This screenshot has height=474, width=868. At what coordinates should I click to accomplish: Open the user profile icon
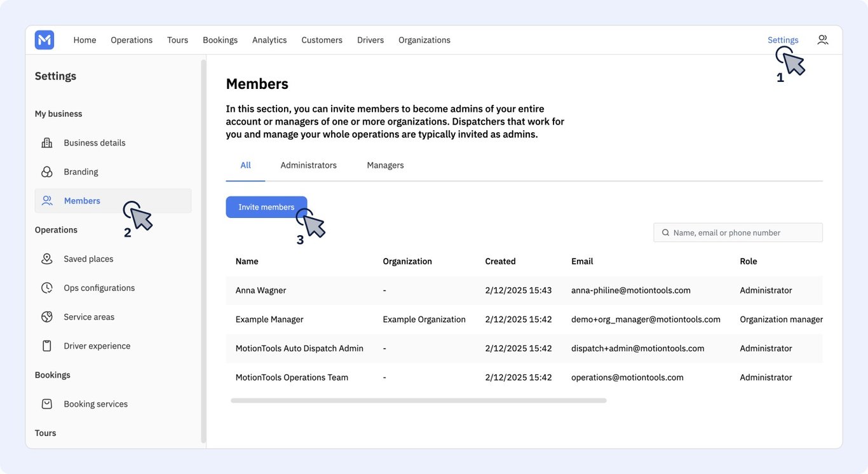tap(823, 39)
